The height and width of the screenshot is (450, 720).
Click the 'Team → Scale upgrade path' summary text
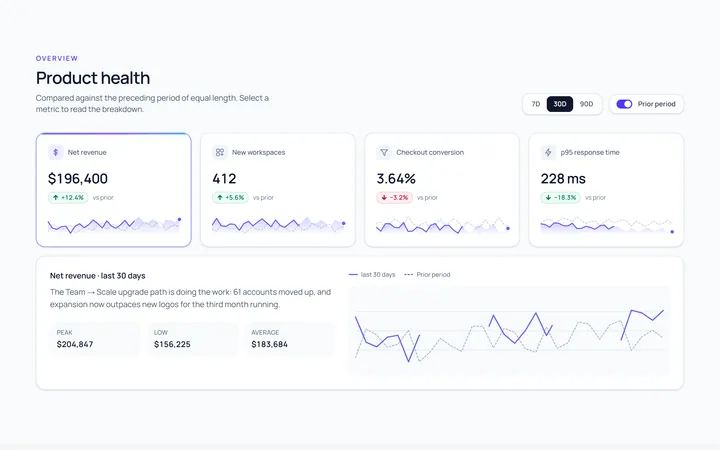(x=190, y=298)
